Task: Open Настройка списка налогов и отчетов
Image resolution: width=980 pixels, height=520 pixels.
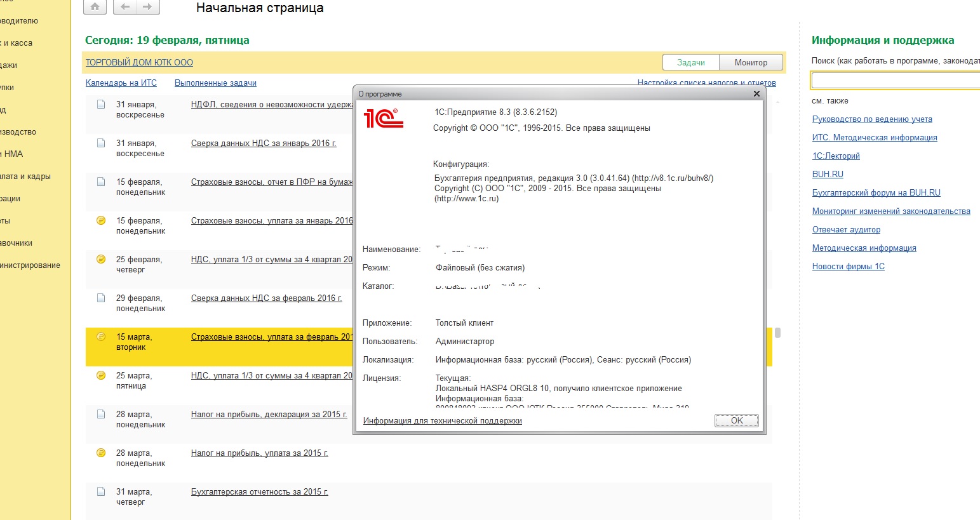Action: tap(706, 83)
